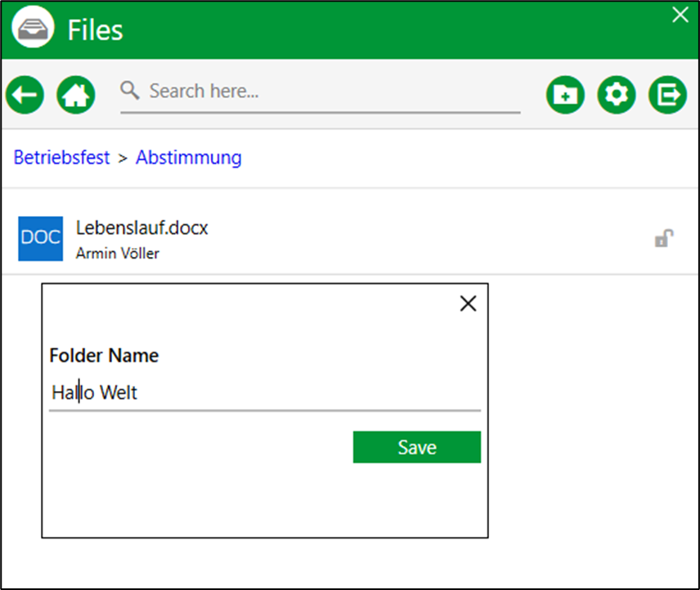700x590 pixels.
Task: Click the DOC file type icon
Action: pyautogui.click(x=41, y=238)
